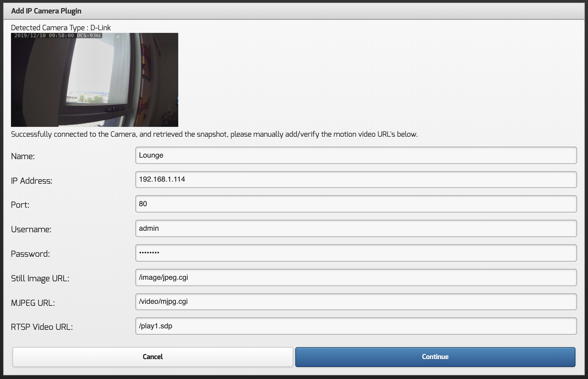
Task: Click the IP Address input field
Action: pyautogui.click(x=356, y=180)
